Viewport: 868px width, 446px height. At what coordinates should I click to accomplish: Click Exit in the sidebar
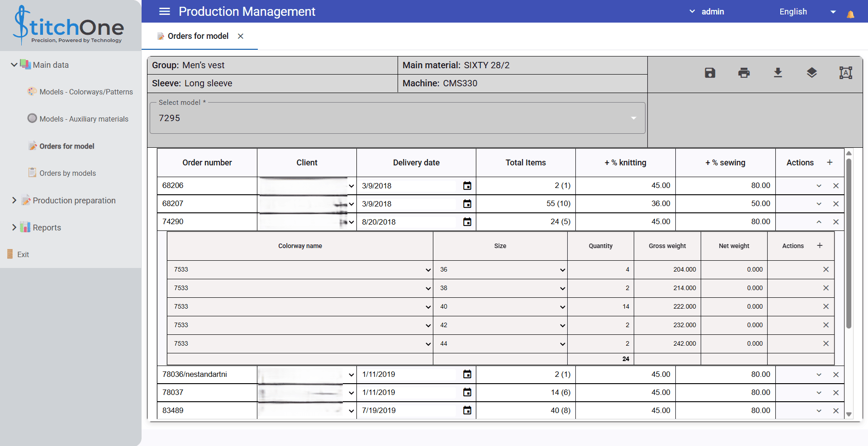point(23,254)
